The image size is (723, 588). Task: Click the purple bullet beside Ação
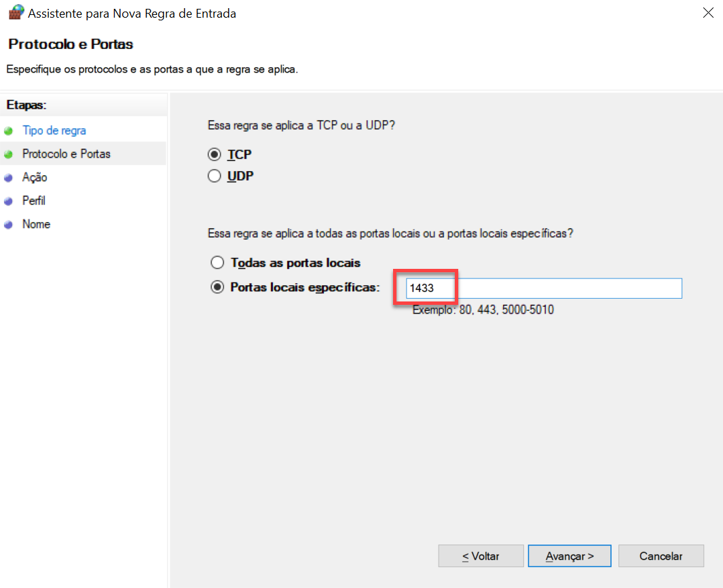(x=8, y=178)
